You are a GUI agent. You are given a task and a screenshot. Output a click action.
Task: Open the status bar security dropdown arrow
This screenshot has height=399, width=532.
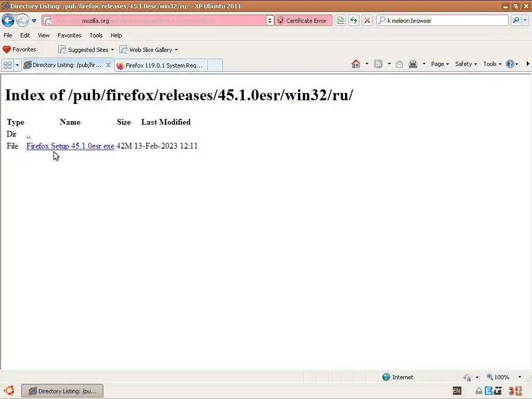[477, 377]
